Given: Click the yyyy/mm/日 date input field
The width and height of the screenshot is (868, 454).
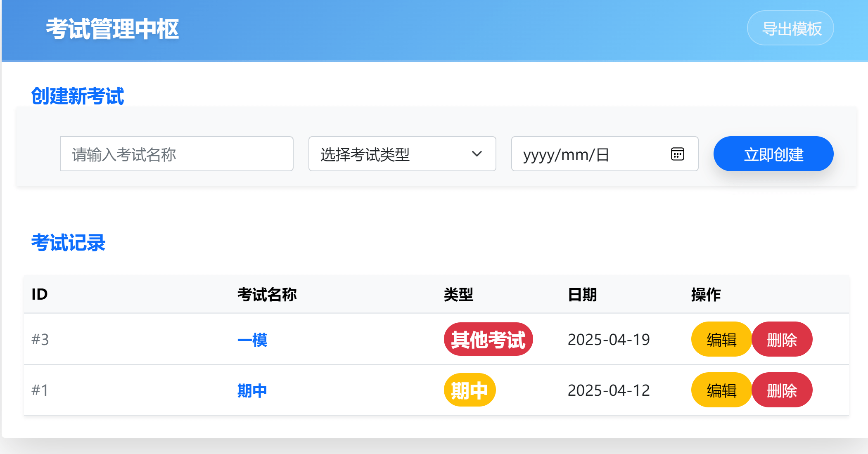Looking at the screenshot, I should point(586,154).
